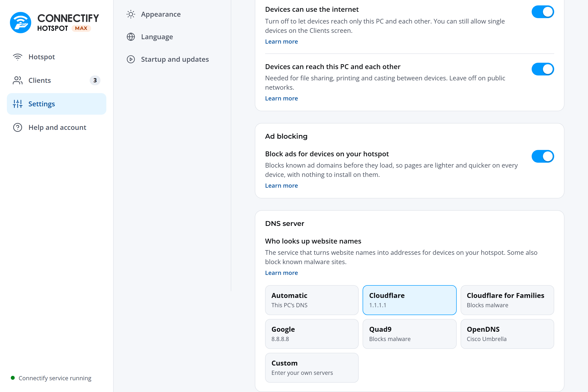Viewport: 588px width, 392px height.
Task: Click Block ads for devices on your hotspot label
Action: (x=327, y=154)
